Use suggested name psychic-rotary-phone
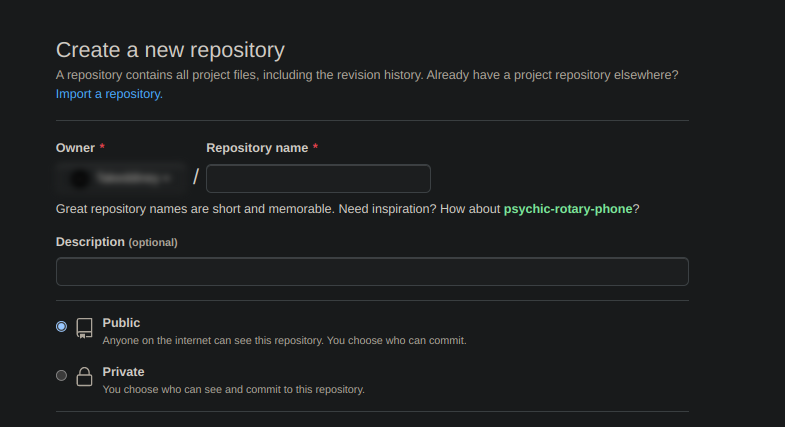 click(568, 209)
